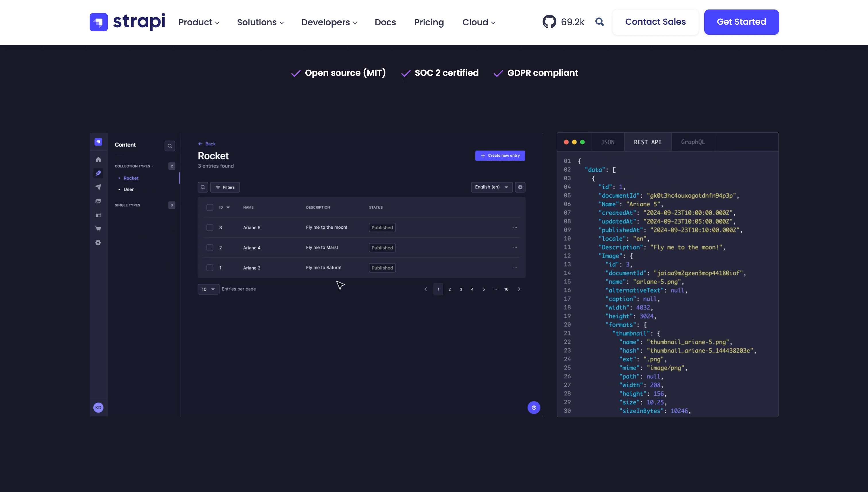The width and height of the screenshot is (868, 492).
Task: Switch to the REST API tab
Action: (647, 142)
